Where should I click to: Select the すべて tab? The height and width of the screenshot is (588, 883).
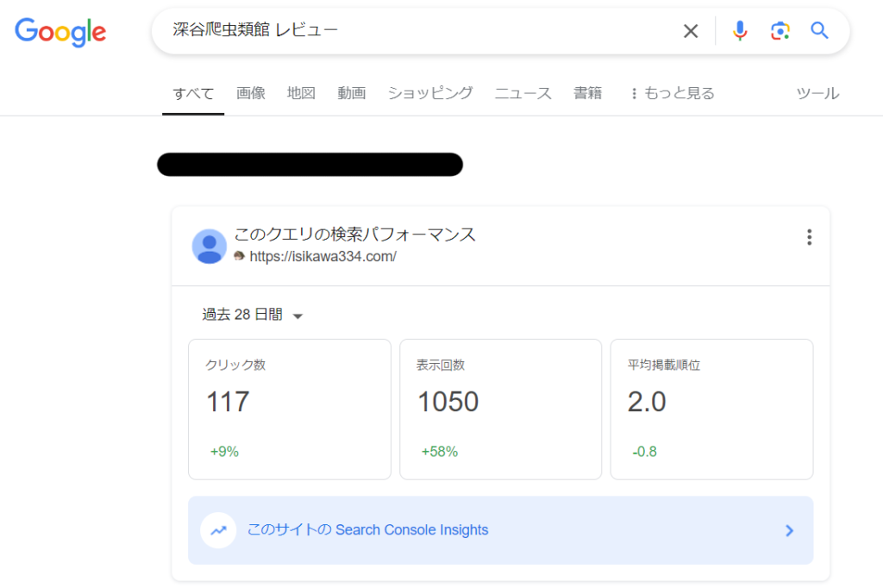(193, 93)
